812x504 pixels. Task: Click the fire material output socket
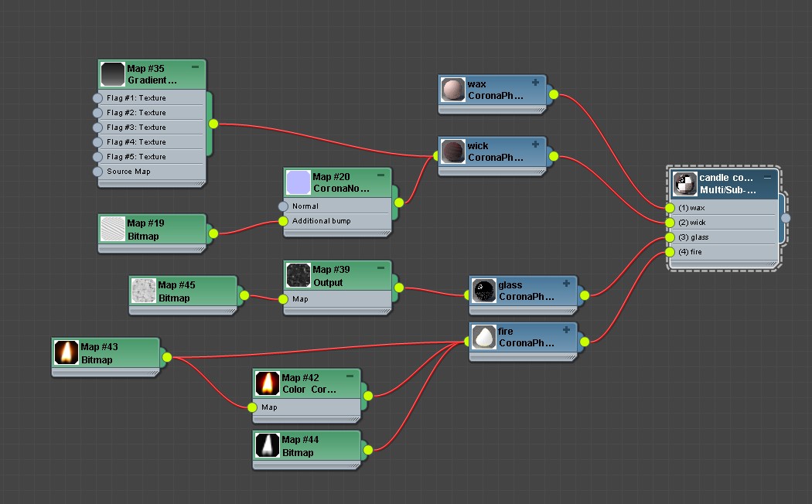click(585, 342)
